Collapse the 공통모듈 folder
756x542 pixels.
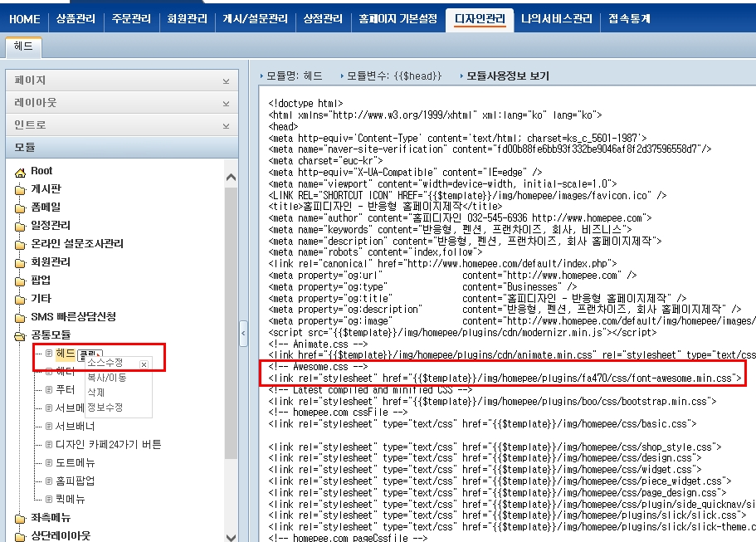(20, 335)
